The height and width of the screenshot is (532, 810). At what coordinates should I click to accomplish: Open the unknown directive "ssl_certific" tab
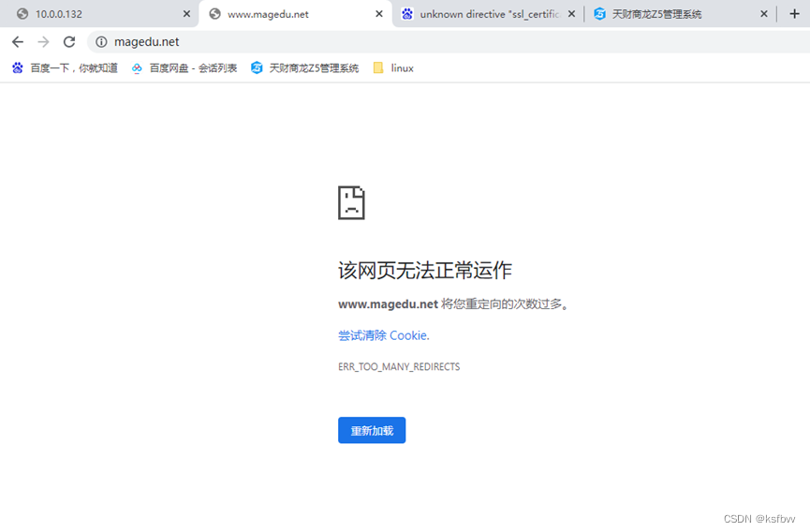(488, 14)
